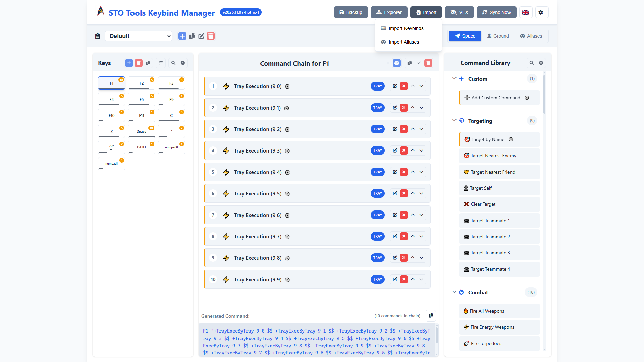
Task: Click the blue add key button in the Keys panel
Action: click(x=129, y=63)
